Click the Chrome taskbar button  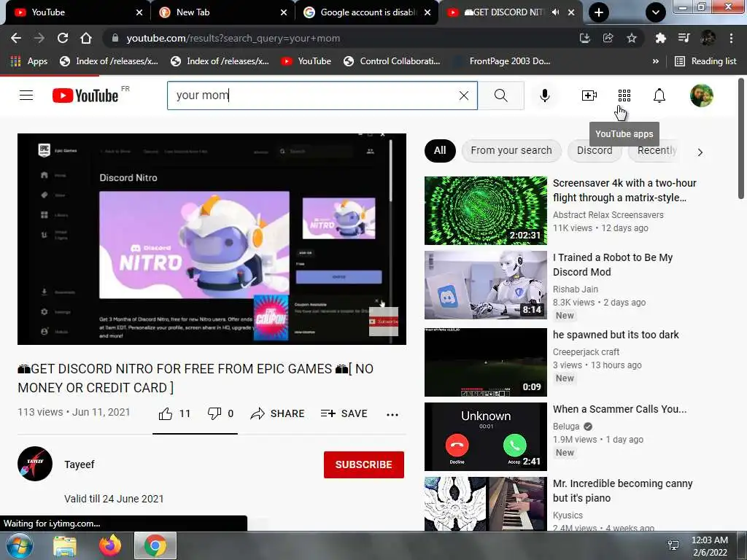[x=155, y=545]
